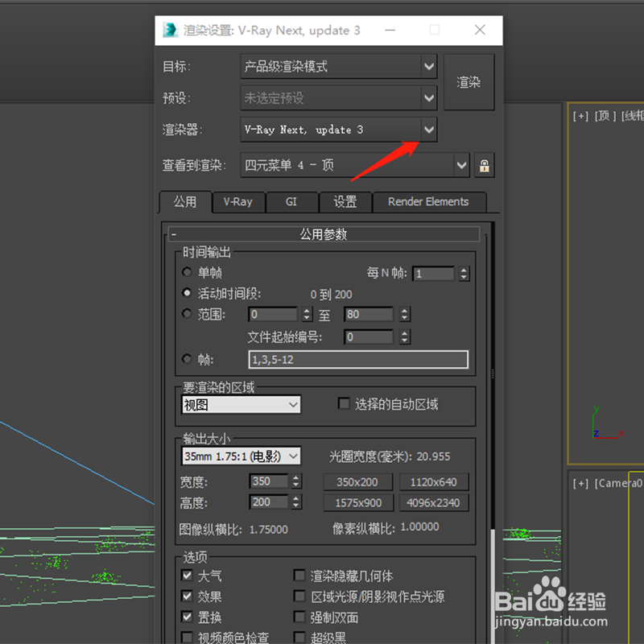Switch to the 公用 tab
The width and height of the screenshot is (644, 644).
185,202
